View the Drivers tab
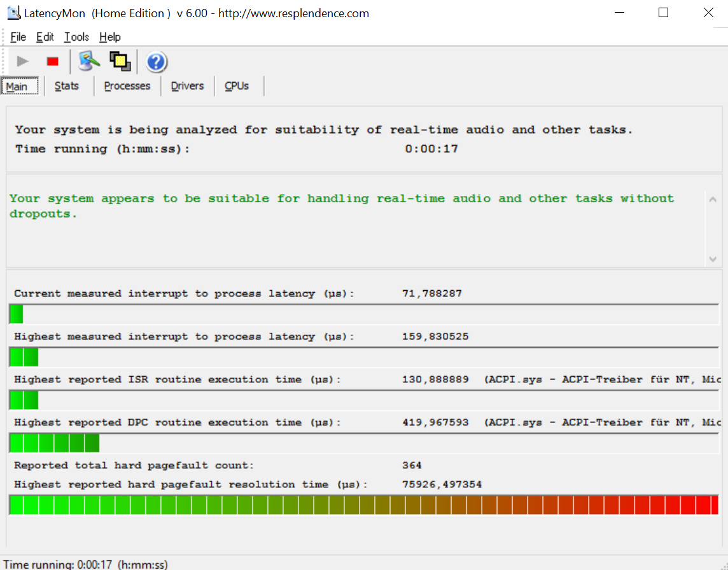The height and width of the screenshot is (570, 728). (x=187, y=86)
